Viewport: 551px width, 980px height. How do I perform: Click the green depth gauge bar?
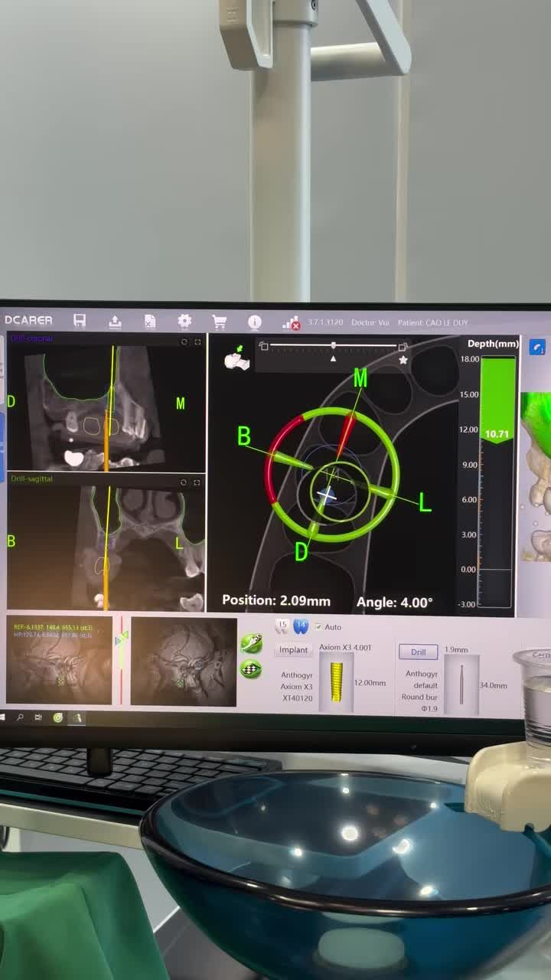point(497,400)
